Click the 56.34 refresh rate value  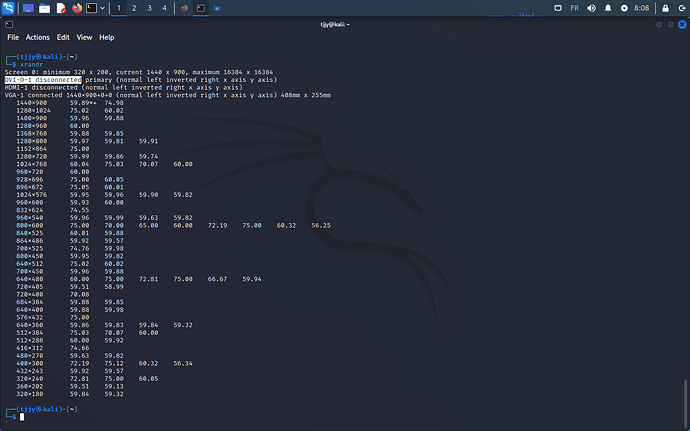(x=183, y=363)
